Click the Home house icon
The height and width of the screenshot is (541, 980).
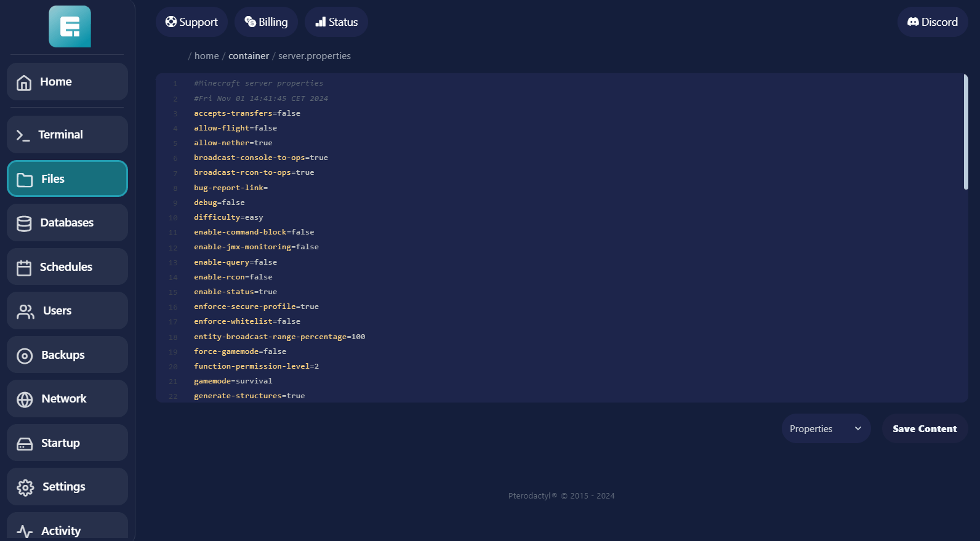24,82
